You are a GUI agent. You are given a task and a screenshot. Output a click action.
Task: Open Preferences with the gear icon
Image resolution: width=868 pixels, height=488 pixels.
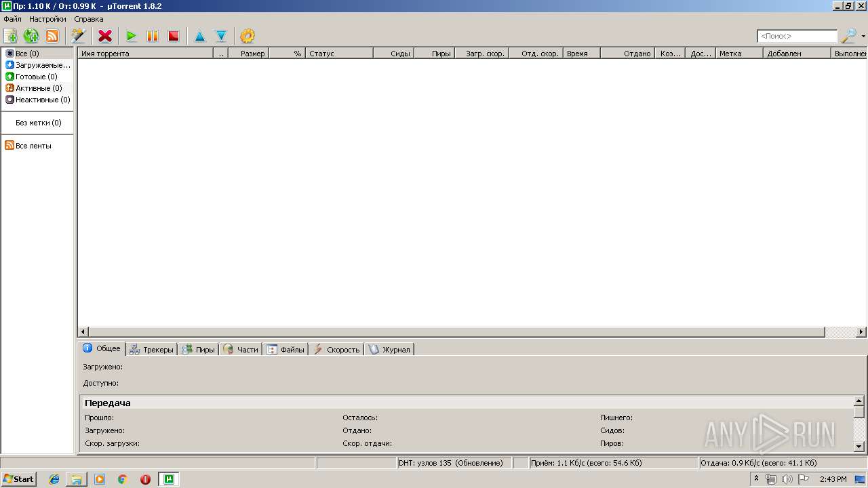tap(248, 36)
